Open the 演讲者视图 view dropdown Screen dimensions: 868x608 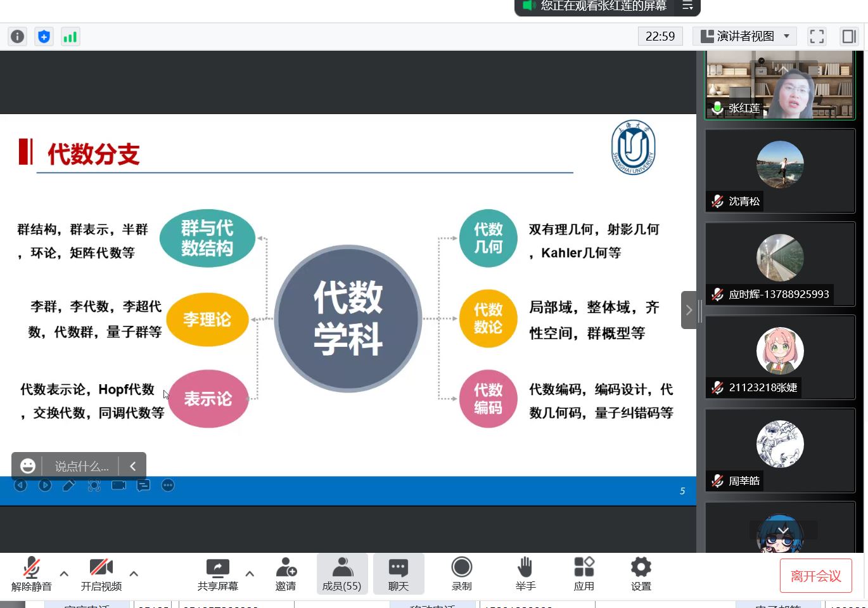745,36
